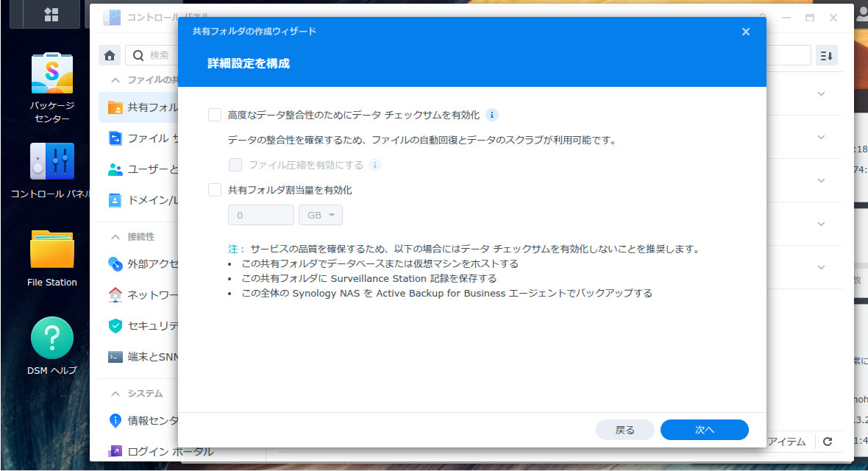Viewport: 868px width, 471px height.
Task: Click the refresh icon at the Control Panel bottom
Action: click(x=828, y=442)
